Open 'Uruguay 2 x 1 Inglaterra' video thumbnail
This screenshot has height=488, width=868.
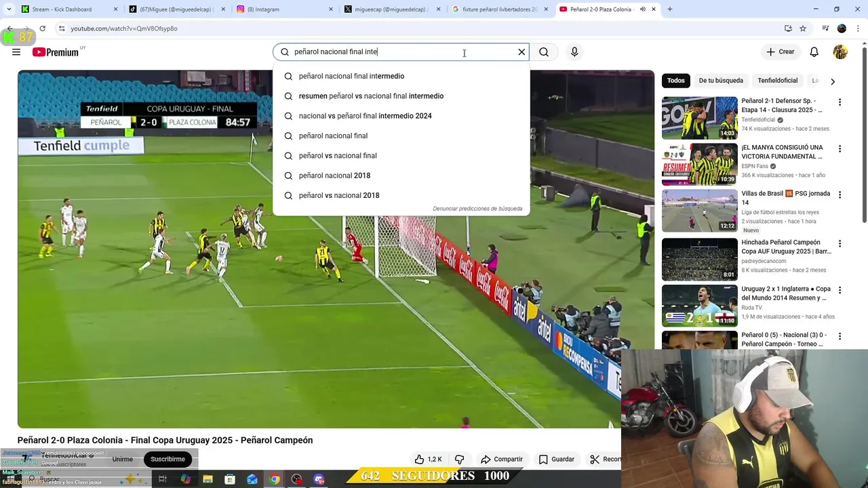pos(700,306)
